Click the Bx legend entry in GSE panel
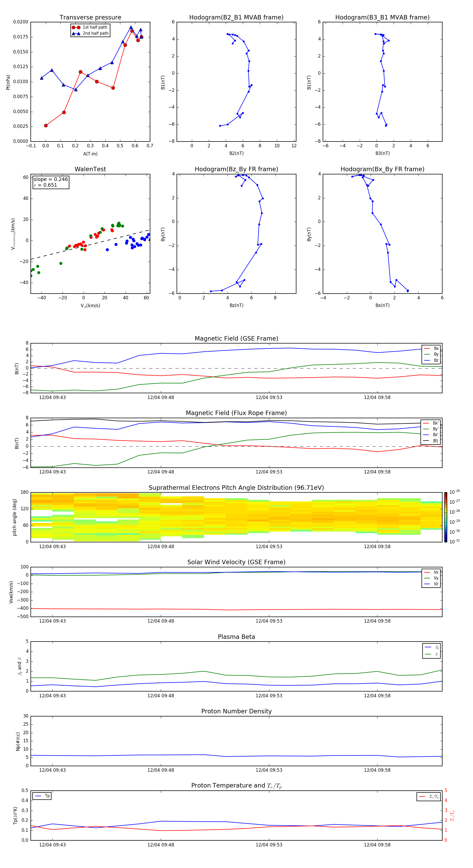The height and width of the screenshot is (868, 473). [431, 349]
